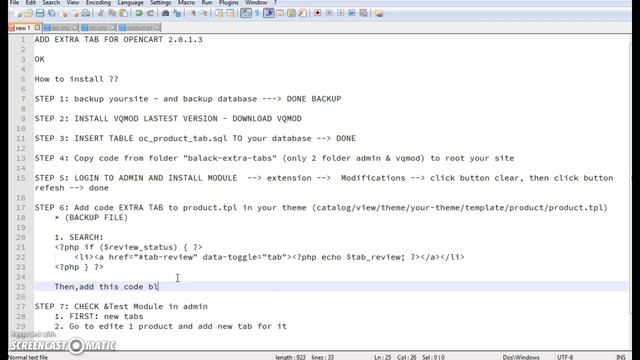The image size is (640, 360).
Task: Copy selection with toolbar Copy icon
Action: pyautogui.click(x=112, y=13)
